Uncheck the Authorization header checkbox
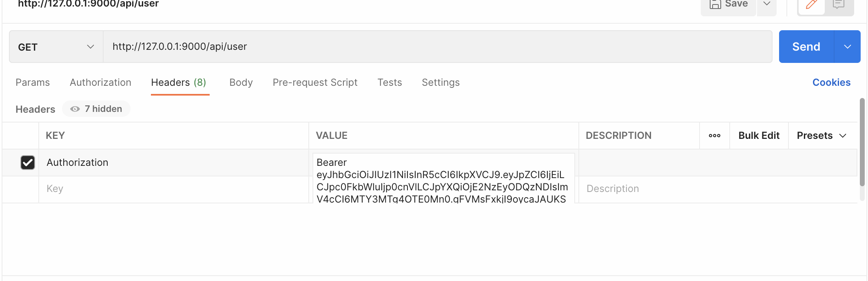Viewport: 868px width, 281px height. click(x=27, y=162)
